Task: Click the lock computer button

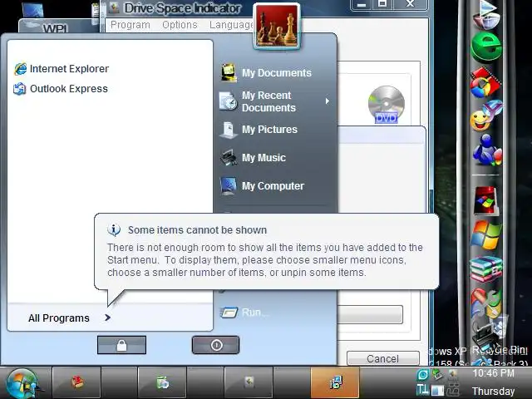Action: 121,345
